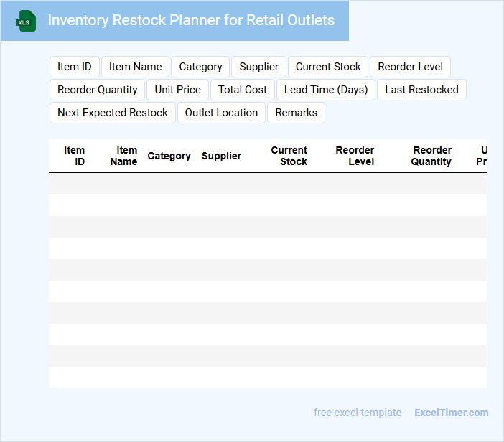This screenshot has height=442, width=504.
Task: Click the Supplier column header in table
Action: click(221, 156)
